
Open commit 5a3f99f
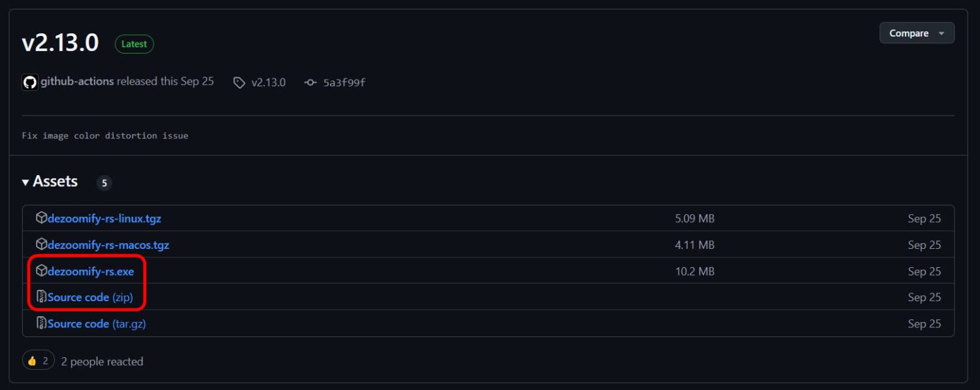tap(344, 83)
